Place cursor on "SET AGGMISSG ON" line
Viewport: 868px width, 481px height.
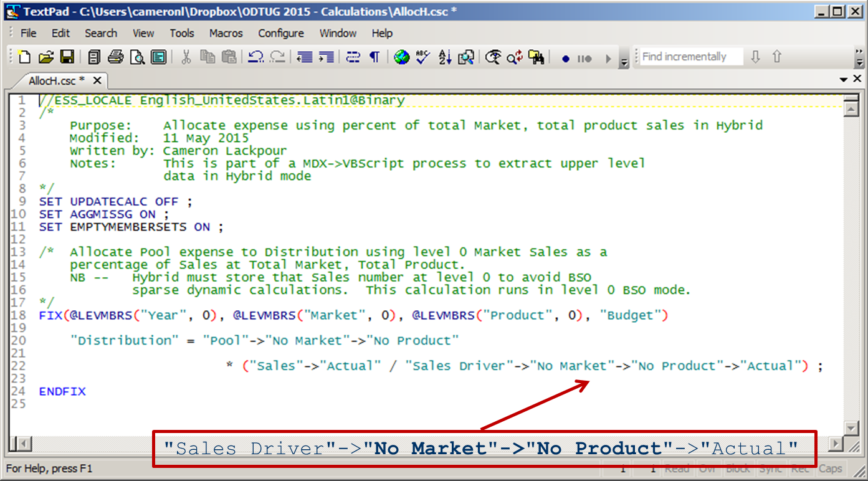[105, 214]
